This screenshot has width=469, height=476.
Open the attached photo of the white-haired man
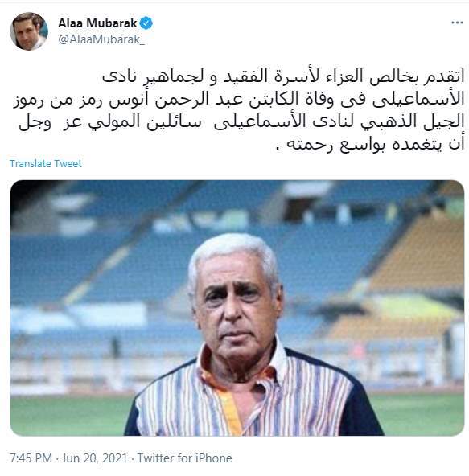pyautogui.click(x=237, y=308)
